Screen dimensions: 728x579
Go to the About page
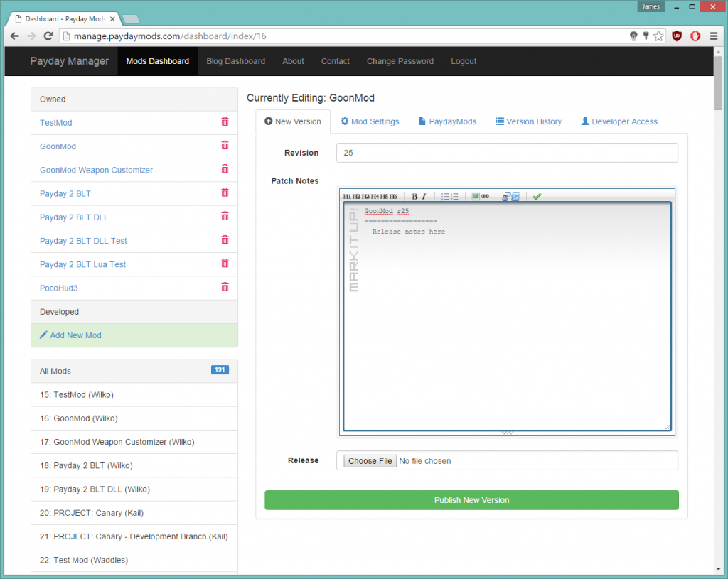[x=294, y=61]
